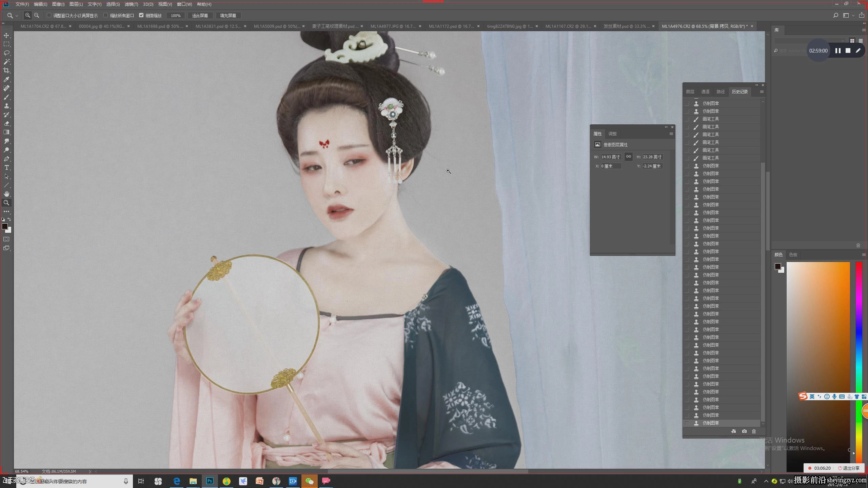Click the 适合屏幕 button
Image resolution: width=868 pixels, height=488 pixels.
click(x=200, y=16)
